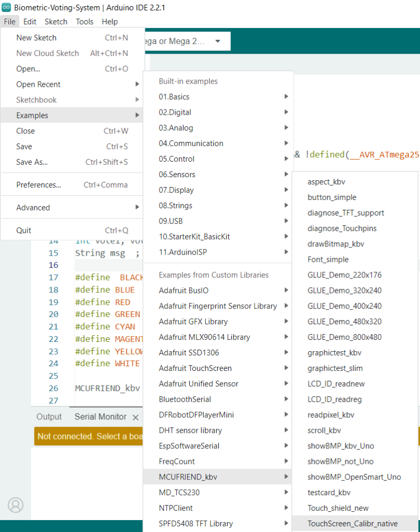
Task: Expand 06.Sensors examples
Action: [x=218, y=175]
